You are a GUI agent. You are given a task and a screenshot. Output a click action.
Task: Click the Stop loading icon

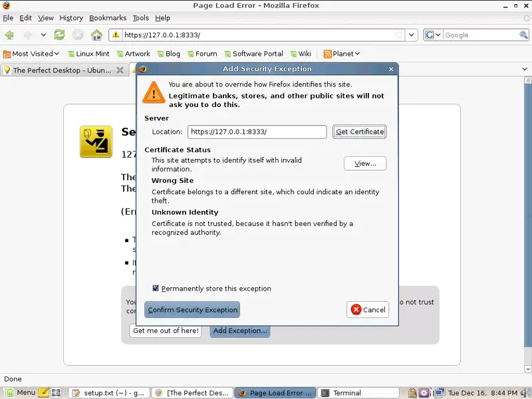(78, 35)
